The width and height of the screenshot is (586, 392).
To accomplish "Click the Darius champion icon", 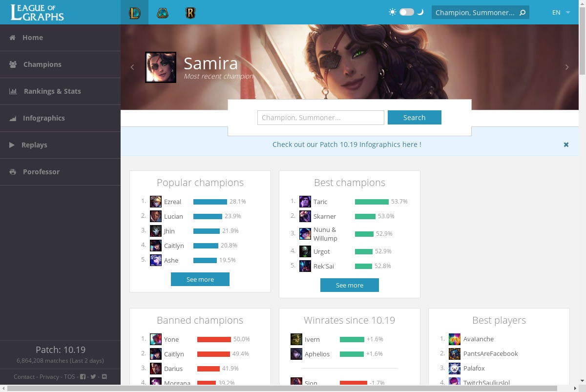I will pyautogui.click(x=156, y=369).
